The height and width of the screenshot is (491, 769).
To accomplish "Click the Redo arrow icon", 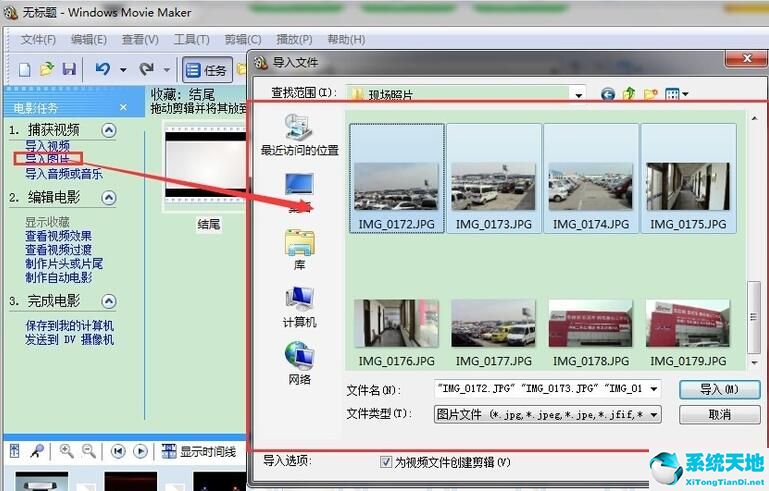I will pyautogui.click(x=146, y=69).
